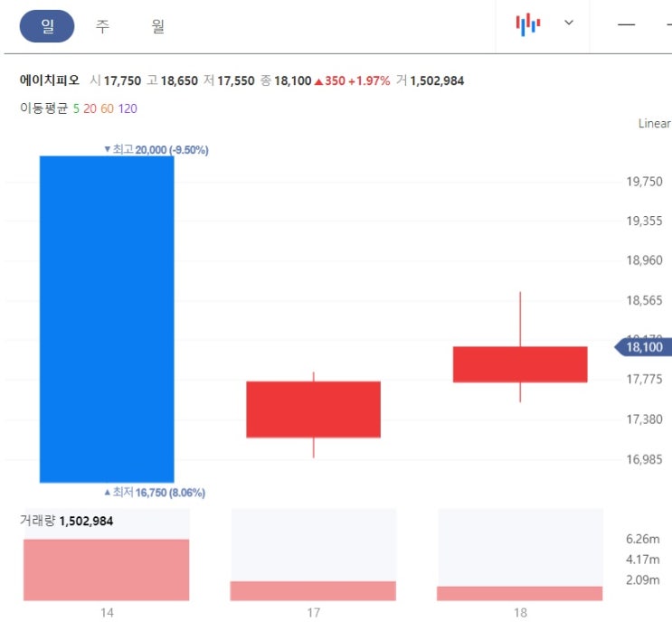Toggle the 120-day moving average
The image size is (672, 640).
(x=128, y=108)
